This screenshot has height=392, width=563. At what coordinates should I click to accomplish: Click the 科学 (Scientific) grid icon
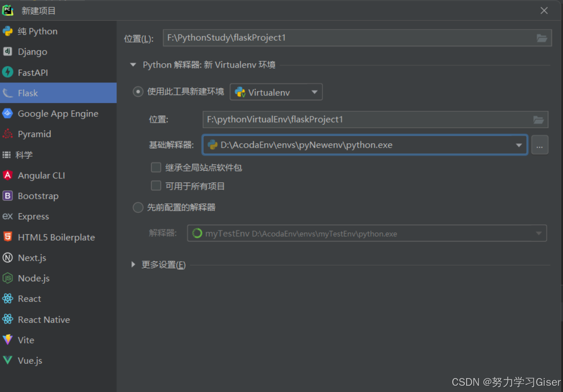click(x=6, y=155)
